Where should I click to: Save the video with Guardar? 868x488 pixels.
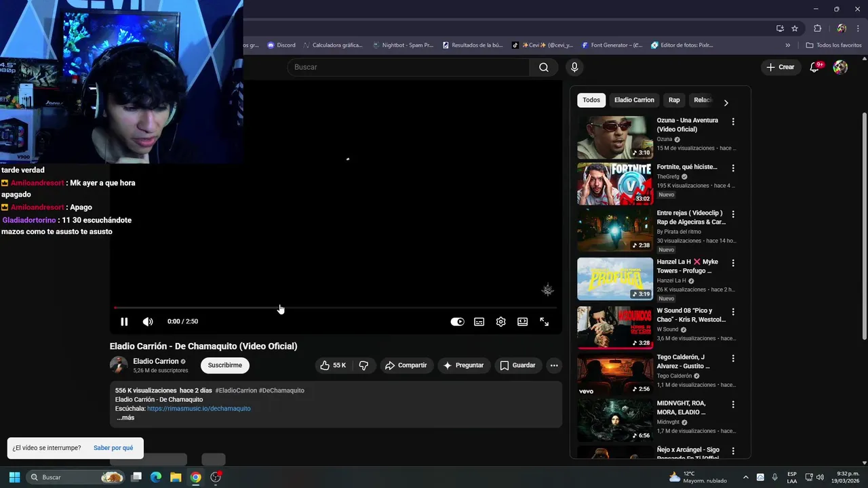(518, 365)
